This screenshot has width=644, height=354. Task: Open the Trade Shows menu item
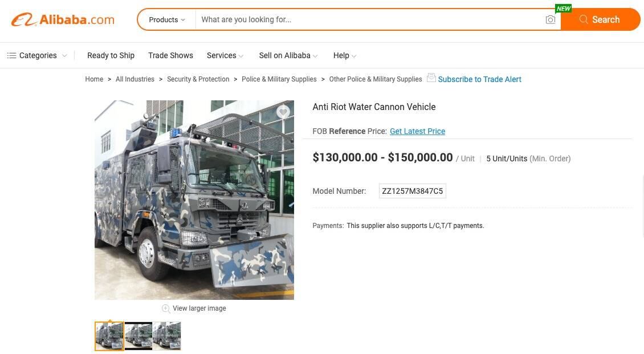pos(170,55)
